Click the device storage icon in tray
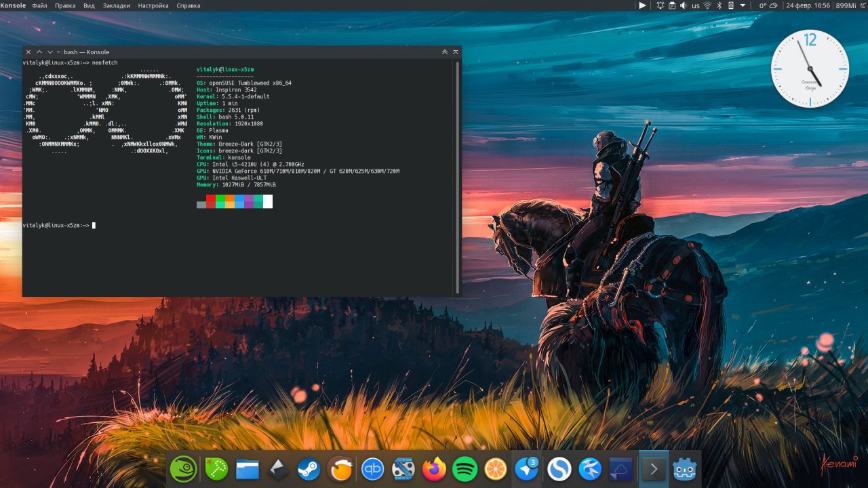 731,5
